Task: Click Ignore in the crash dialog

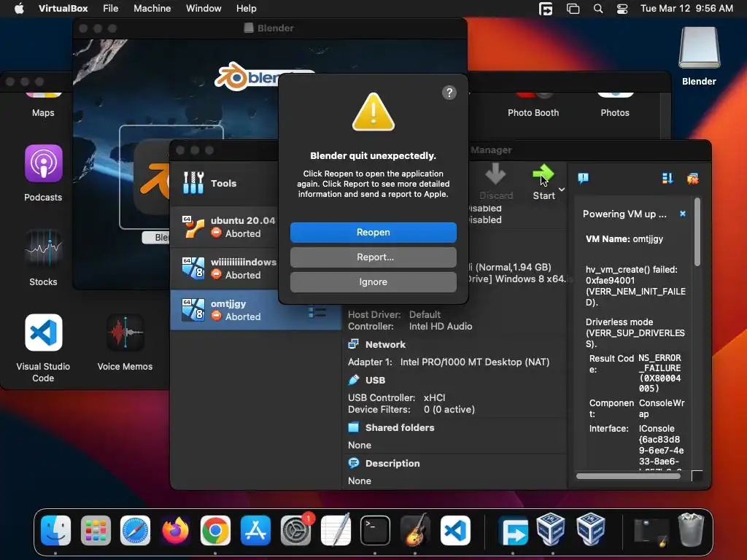Action: pos(373,282)
